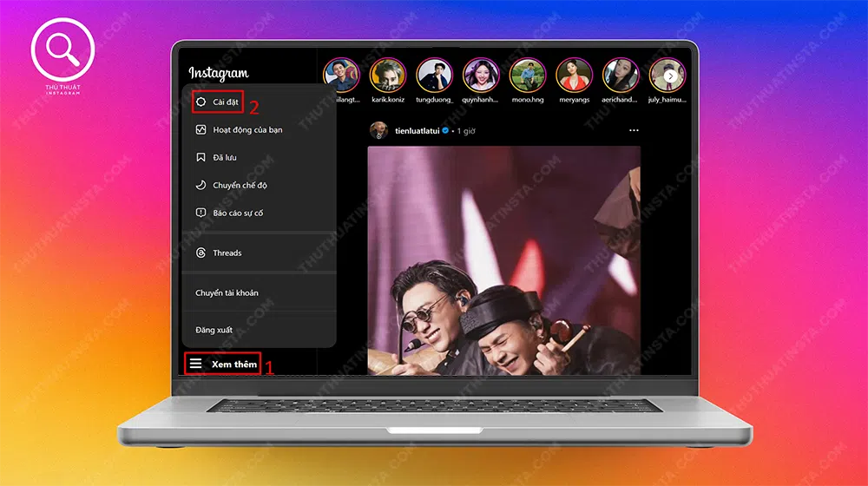Click the Threads logo icon
The width and height of the screenshot is (868, 486).
point(201,253)
